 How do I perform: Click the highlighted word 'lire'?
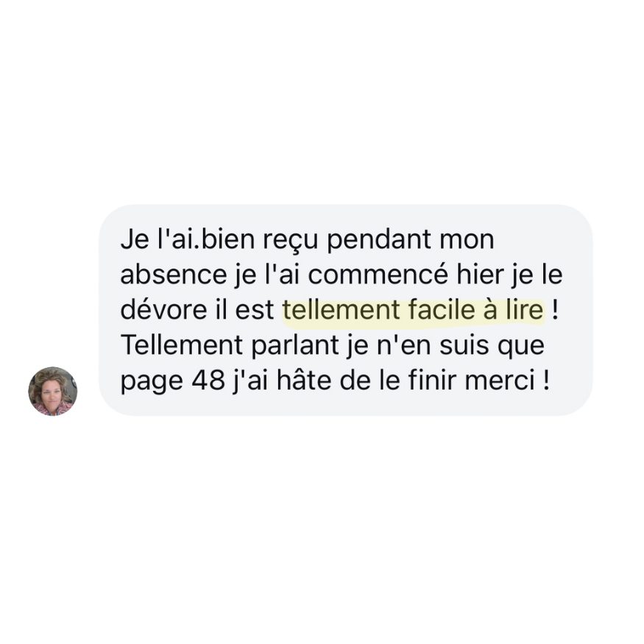[x=525, y=310]
